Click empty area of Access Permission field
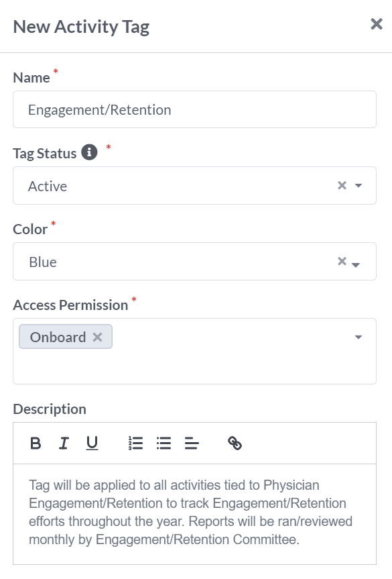This screenshot has height=579, width=392. tap(228, 364)
